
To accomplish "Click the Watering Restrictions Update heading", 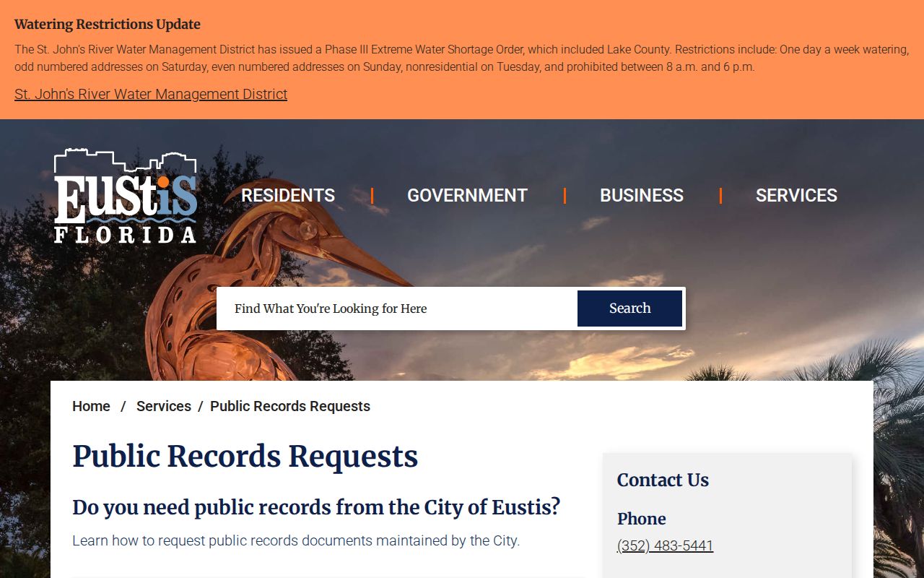I will [108, 24].
